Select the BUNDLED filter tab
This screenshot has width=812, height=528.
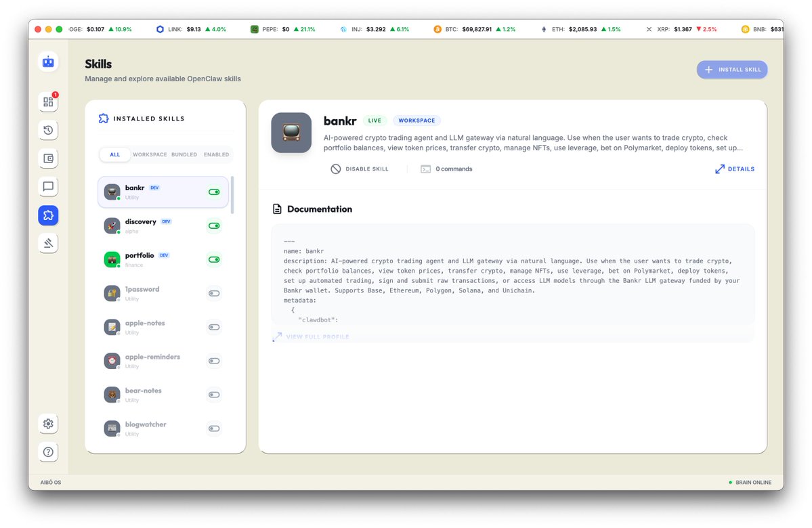coord(184,155)
